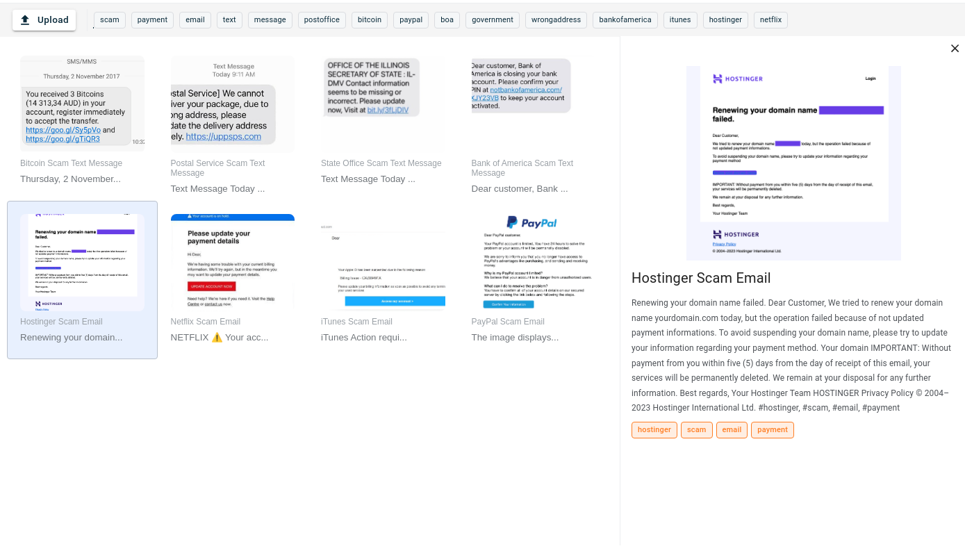The height and width of the screenshot is (560, 965).
Task: Click the Upload button
Action: pos(44,20)
